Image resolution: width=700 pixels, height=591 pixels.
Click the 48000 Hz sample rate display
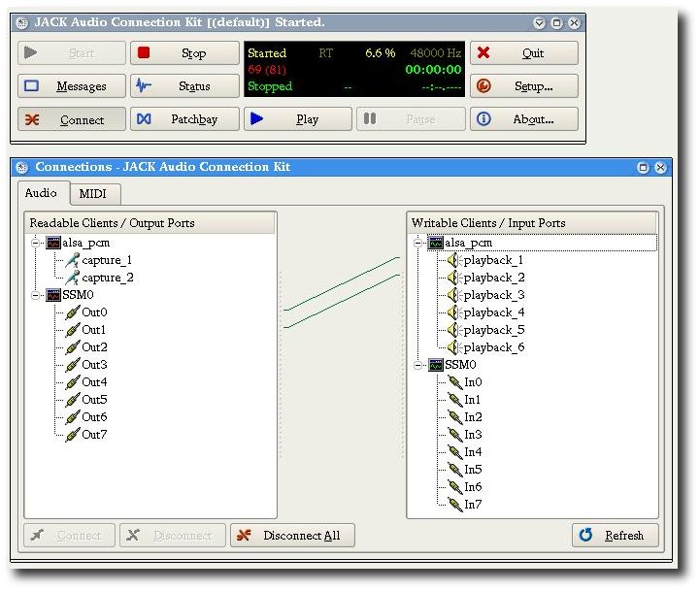435,53
